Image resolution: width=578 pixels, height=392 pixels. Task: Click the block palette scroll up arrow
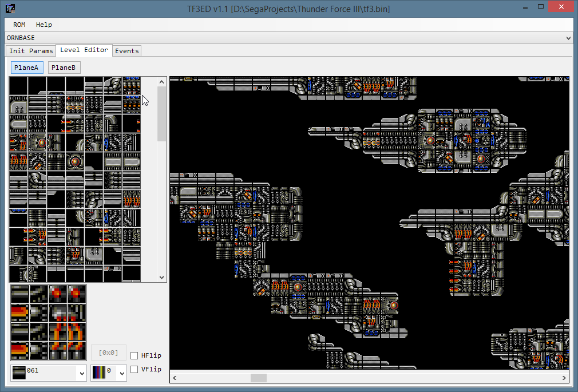click(x=162, y=82)
